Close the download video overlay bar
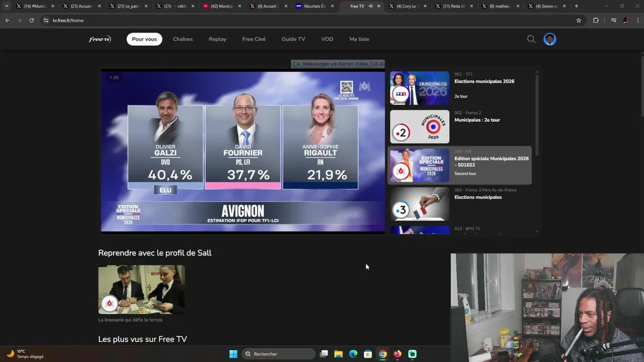Screen dimensions: 644x362 381,64
